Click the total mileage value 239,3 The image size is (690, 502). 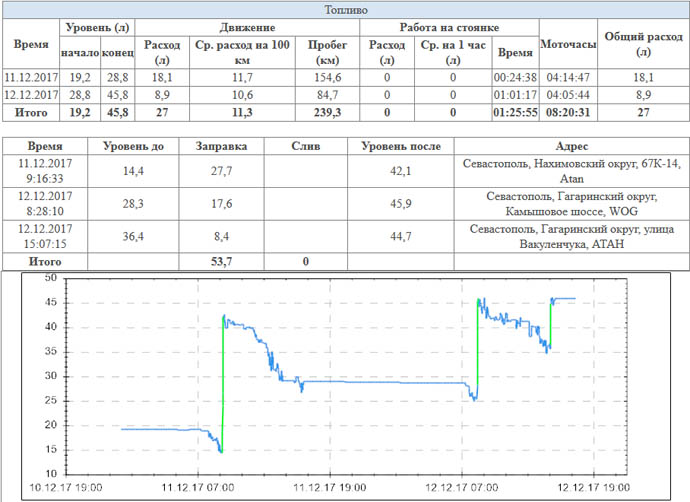(328, 113)
